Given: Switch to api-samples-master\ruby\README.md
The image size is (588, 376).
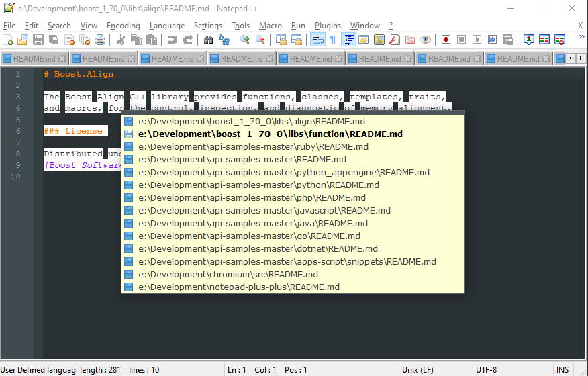Looking at the screenshot, I should click(x=293, y=147).
